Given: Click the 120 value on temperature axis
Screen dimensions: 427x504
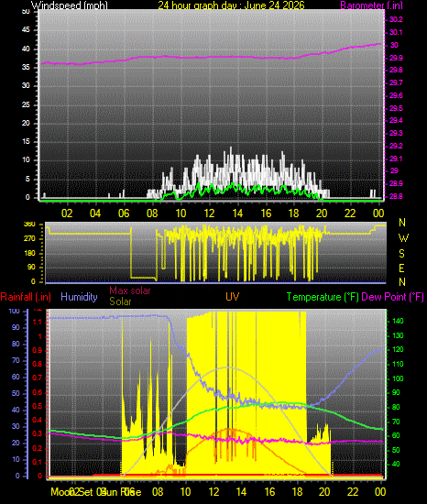Looking at the screenshot, I should tap(398, 350).
